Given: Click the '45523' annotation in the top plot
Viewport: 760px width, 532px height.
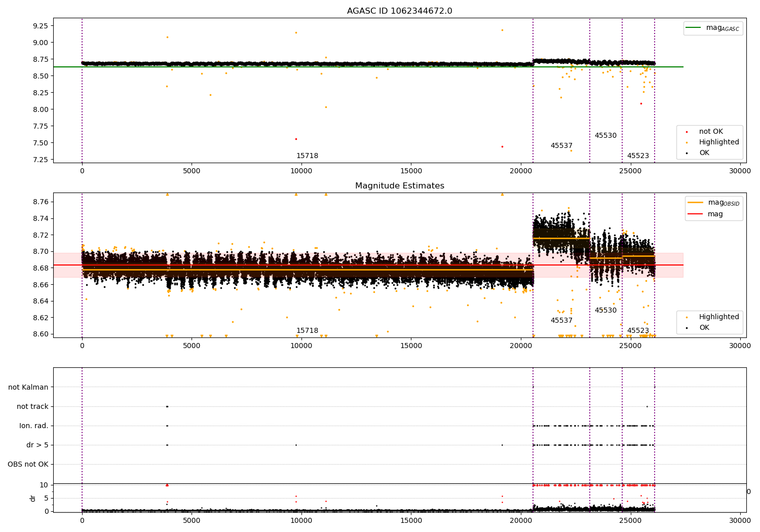Looking at the screenshot, I should click(x=638, y=156).
